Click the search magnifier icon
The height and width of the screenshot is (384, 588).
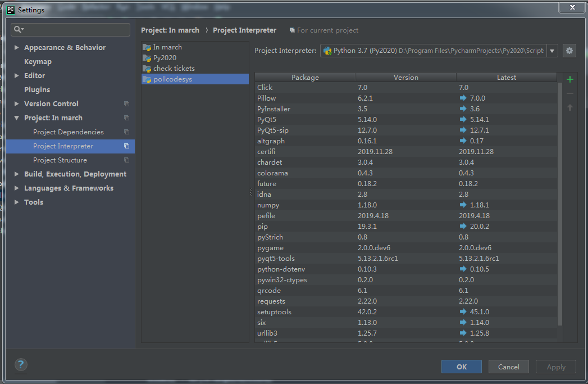tap(19, 29)
